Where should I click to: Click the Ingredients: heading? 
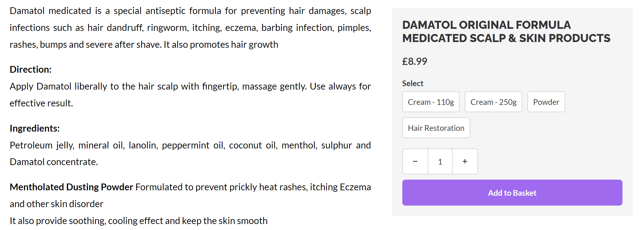[35, 128]
